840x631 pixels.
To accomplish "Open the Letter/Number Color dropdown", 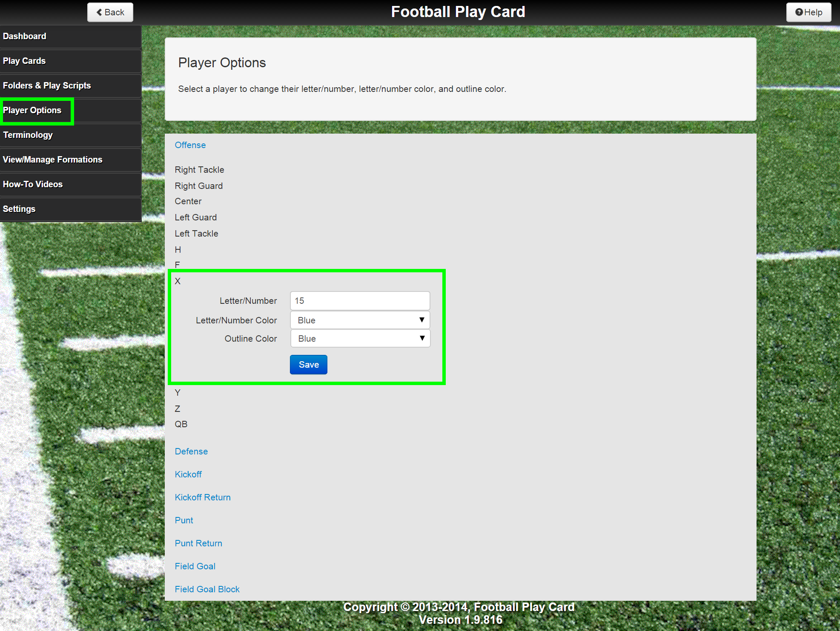I will [360, 320].
